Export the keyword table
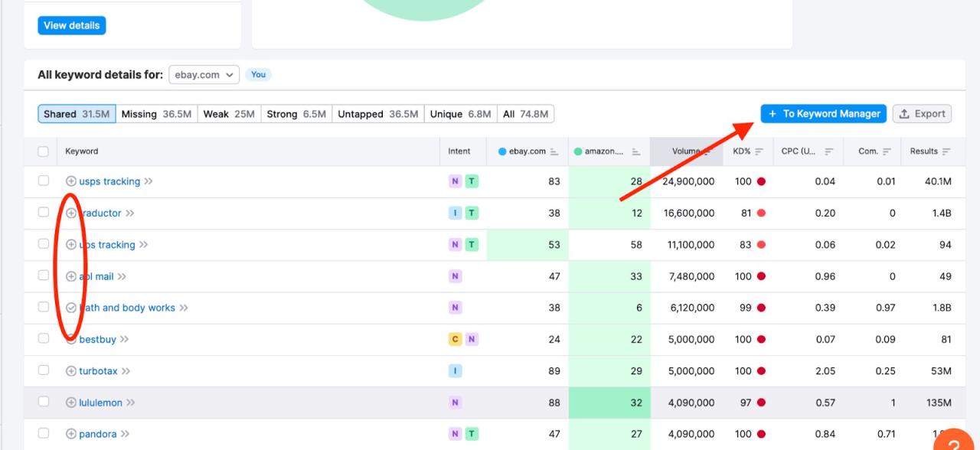980x450 pixels. coord(922,113)
